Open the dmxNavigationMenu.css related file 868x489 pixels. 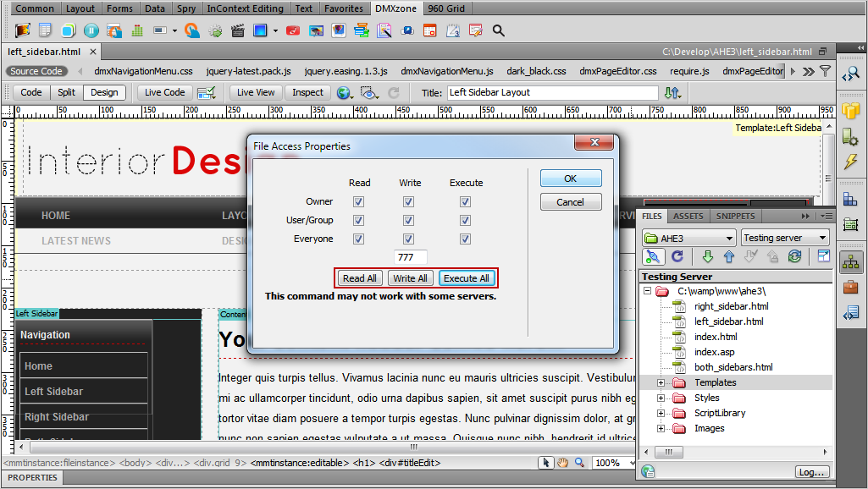(143, 71)
